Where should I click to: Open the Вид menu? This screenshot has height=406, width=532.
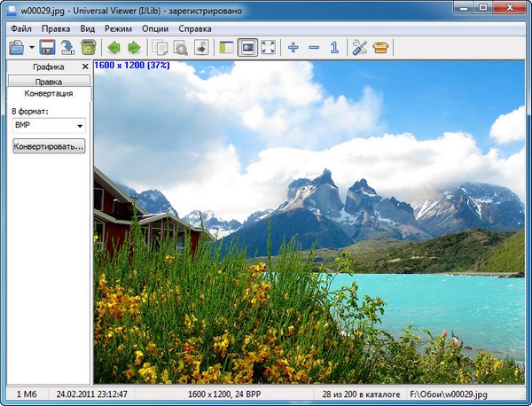click(x=88, y=29)
